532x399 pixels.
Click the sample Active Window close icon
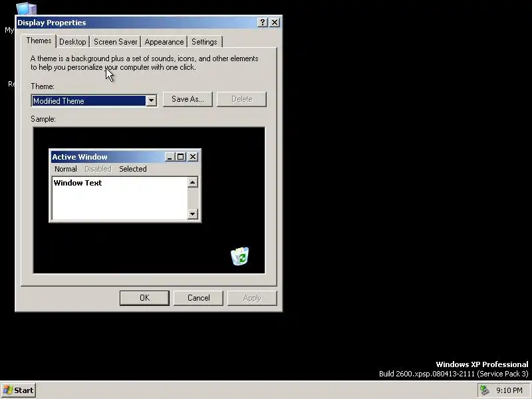193,157
